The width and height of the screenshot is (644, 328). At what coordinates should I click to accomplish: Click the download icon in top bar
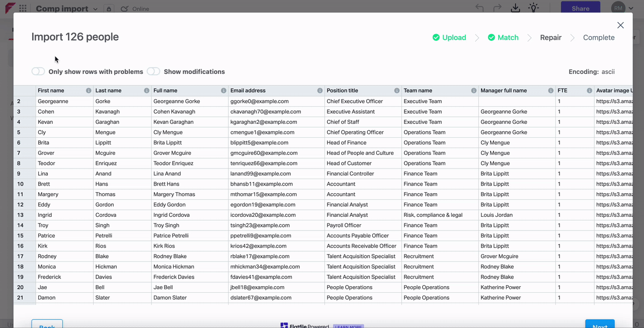pos(515,8)
